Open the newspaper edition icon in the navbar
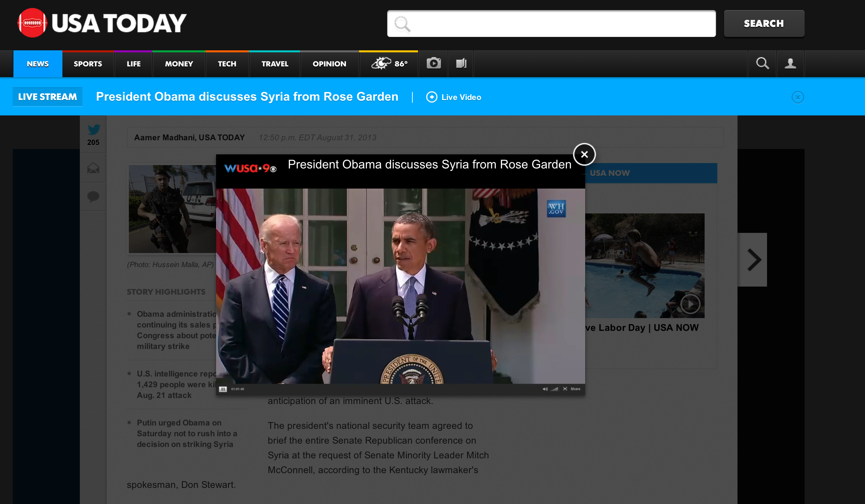The height and width of the screenshot is (504, 865). point(461,63)
